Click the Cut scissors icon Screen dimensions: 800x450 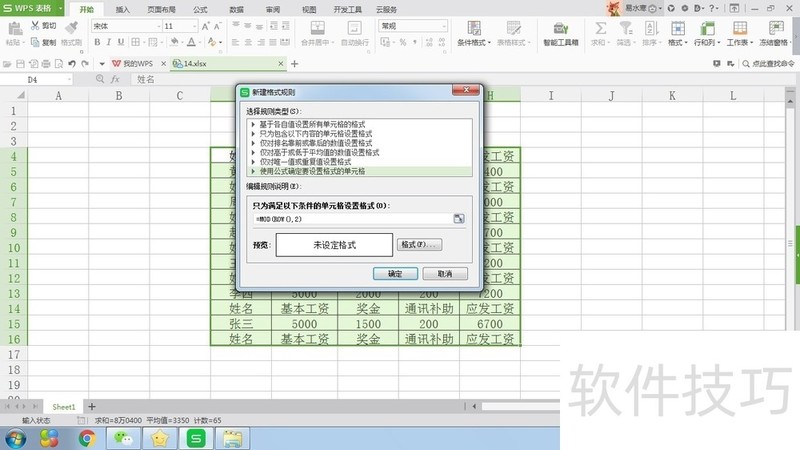tap(35, 26)
